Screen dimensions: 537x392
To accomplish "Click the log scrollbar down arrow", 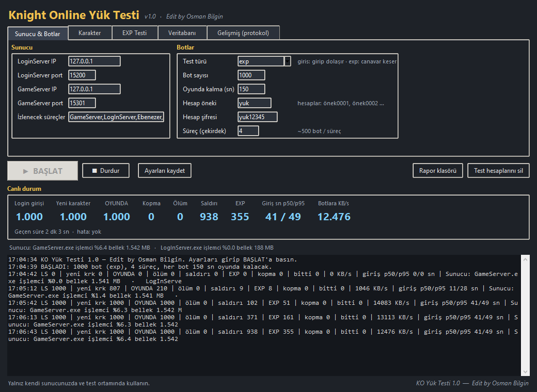I will (525, 372).
